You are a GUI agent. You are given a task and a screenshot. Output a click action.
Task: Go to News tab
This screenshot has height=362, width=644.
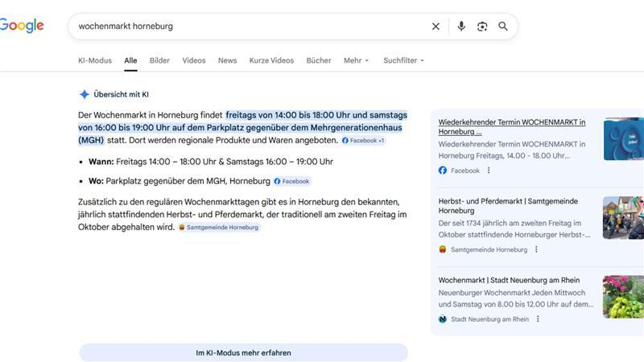(x=227, y=60)
